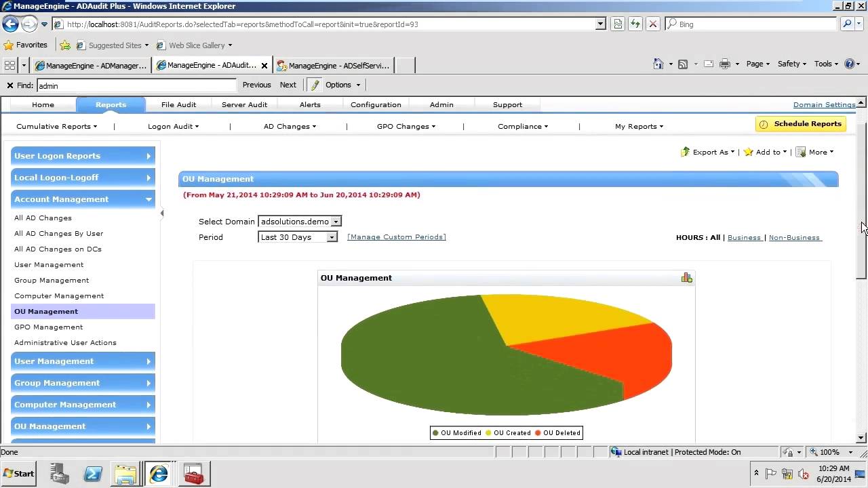Close the Find bar with X
The width and height of the screenshot is (868, 488).
9,85
